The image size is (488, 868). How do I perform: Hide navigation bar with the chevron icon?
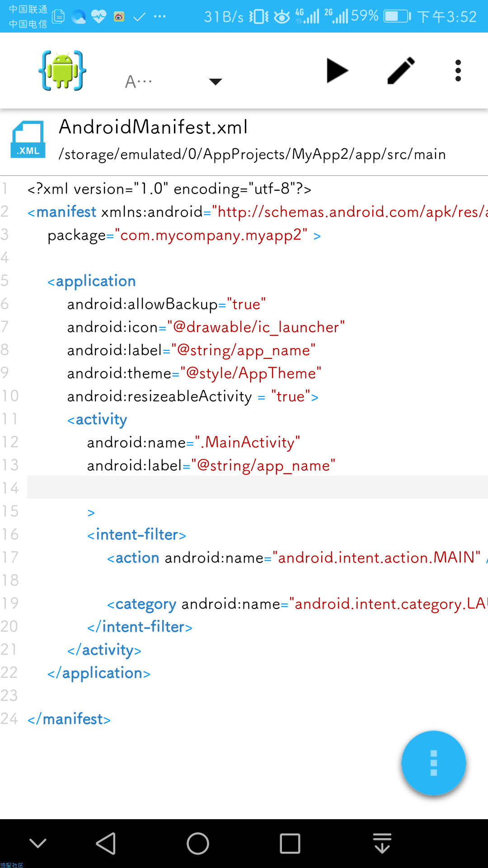pyautogui.click(x=38, y=843)
